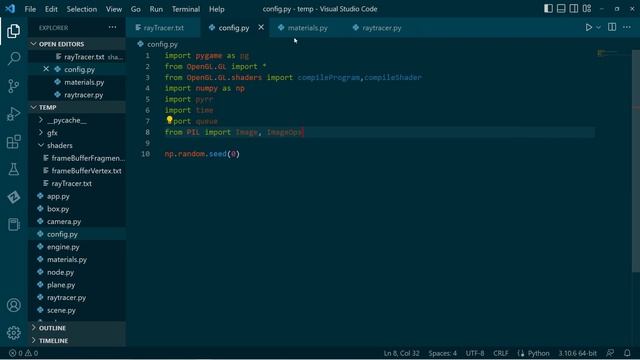
Task: Close config.py in Open Editors list
Action: tap(46, 69)
